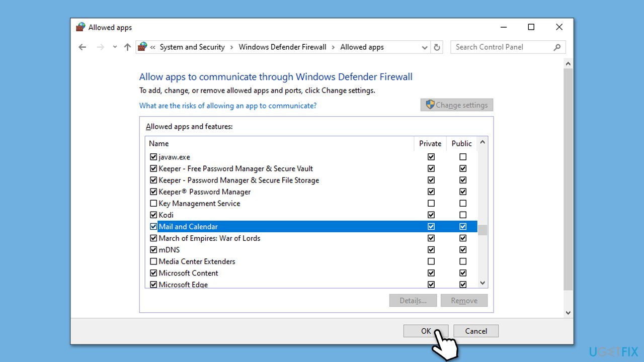644x362 pixels.
Task: Enable Public for Media Center Extenders
Action: click(x=463, y=261)
